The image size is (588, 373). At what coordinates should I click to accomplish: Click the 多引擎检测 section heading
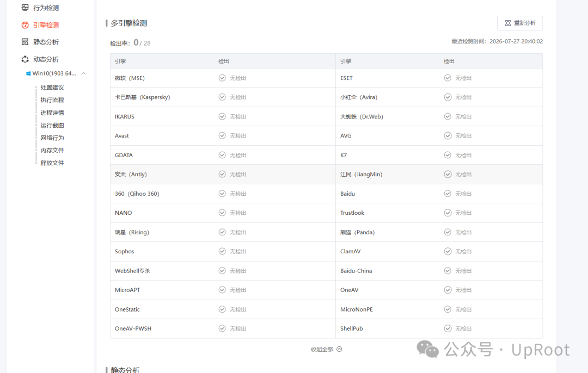(x=128, y=23)
